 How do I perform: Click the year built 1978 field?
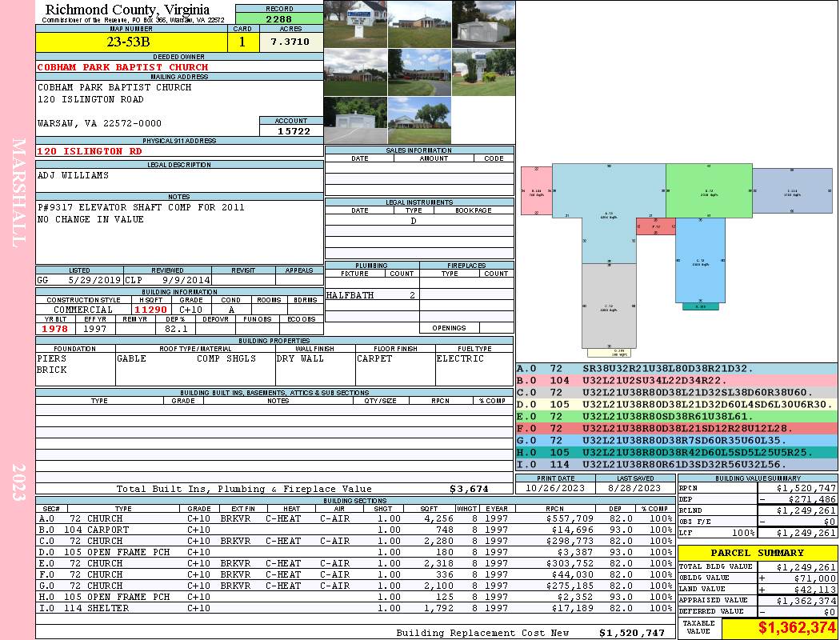(x=55, y=329)
